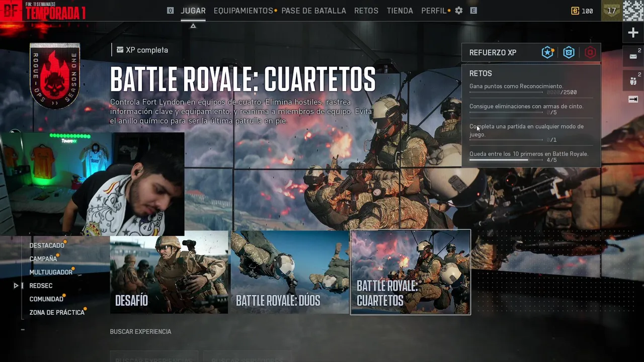Click the BATTLE ROYALE: CUARTETOS main title
The height and width of the screenshot is (362, 644).
coord(243,79)
